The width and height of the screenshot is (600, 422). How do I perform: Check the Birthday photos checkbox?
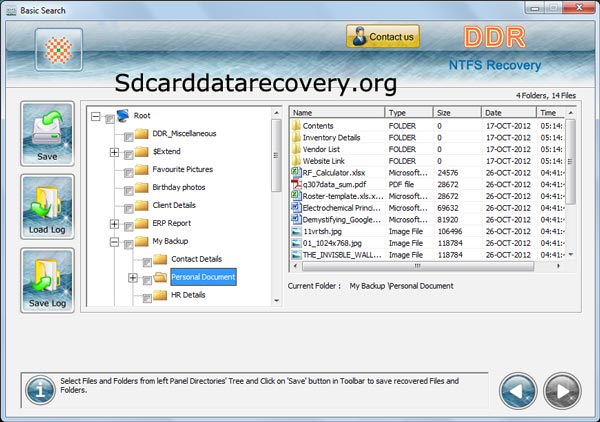[129, 191]
